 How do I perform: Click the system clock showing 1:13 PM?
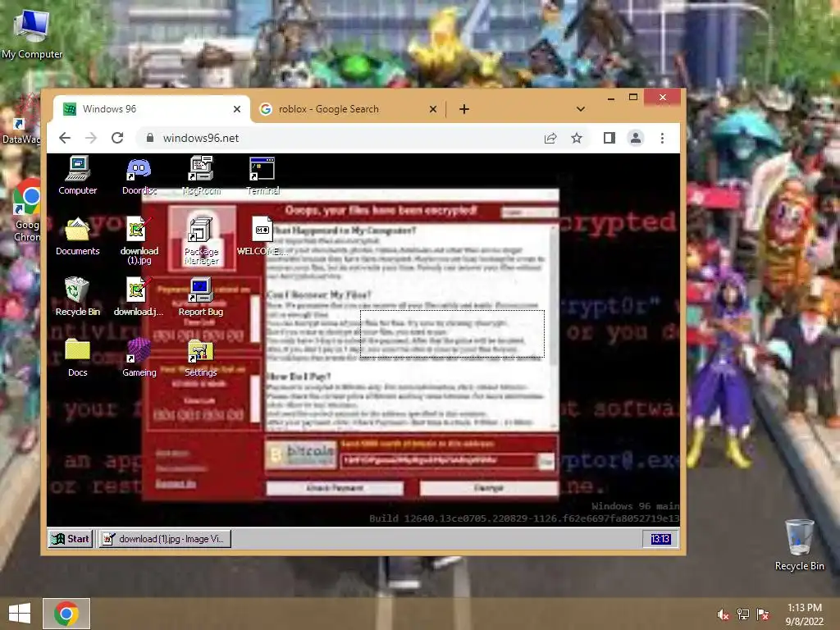[x=804, y=614]
